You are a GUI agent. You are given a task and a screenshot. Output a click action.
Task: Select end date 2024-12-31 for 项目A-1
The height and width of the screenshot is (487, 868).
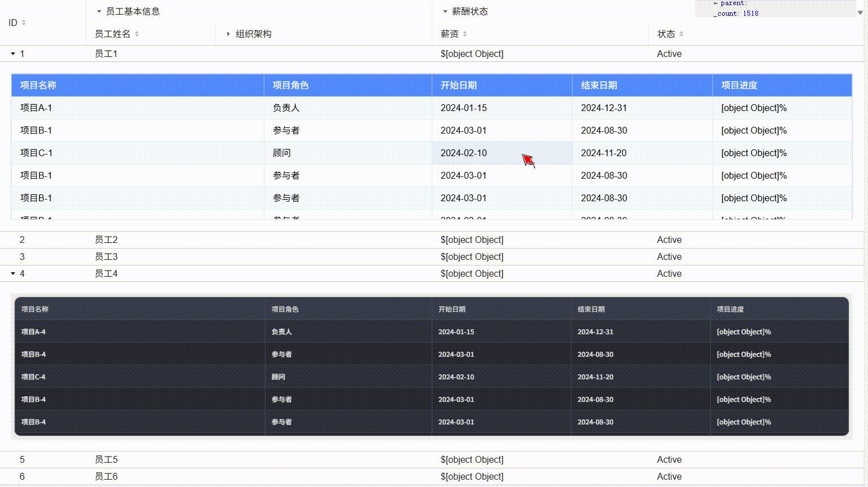pos(643,108)
